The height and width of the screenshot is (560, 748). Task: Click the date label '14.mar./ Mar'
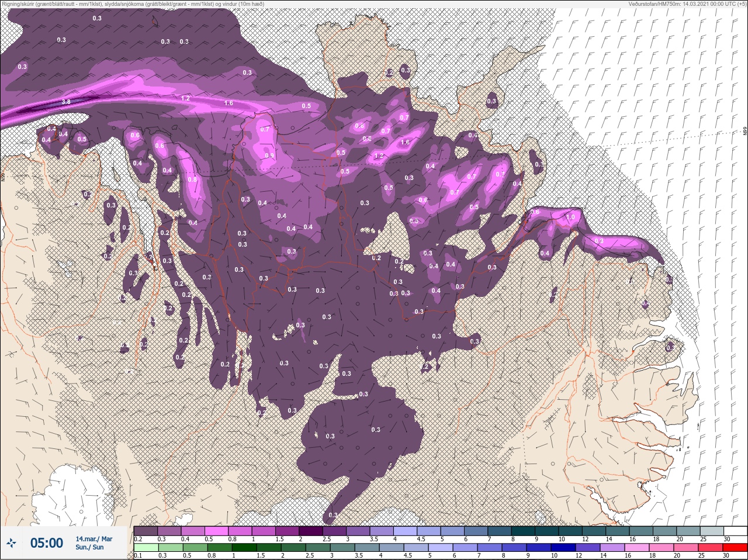(x=94, y=539)
